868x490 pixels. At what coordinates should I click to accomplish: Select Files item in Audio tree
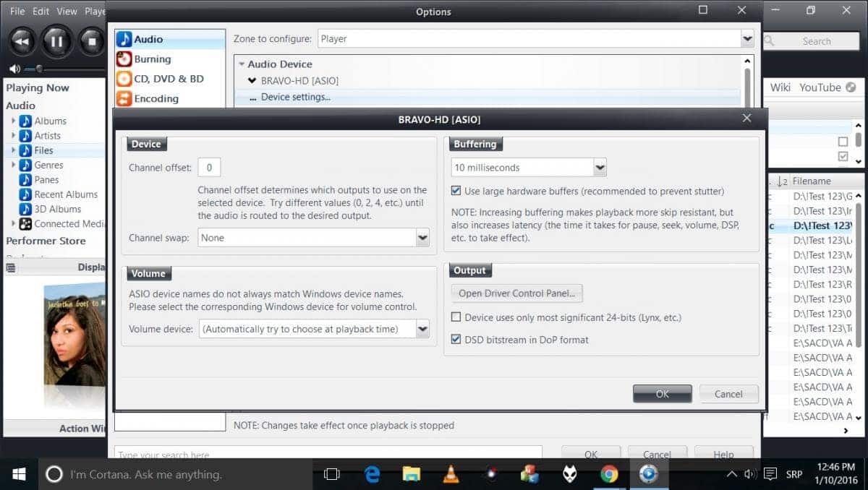[43, 150]
